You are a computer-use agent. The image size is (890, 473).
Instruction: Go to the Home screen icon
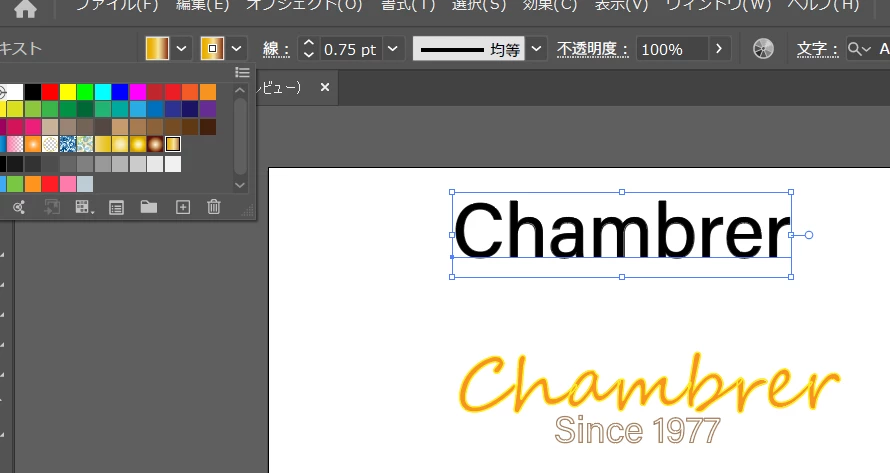(25, 9)
